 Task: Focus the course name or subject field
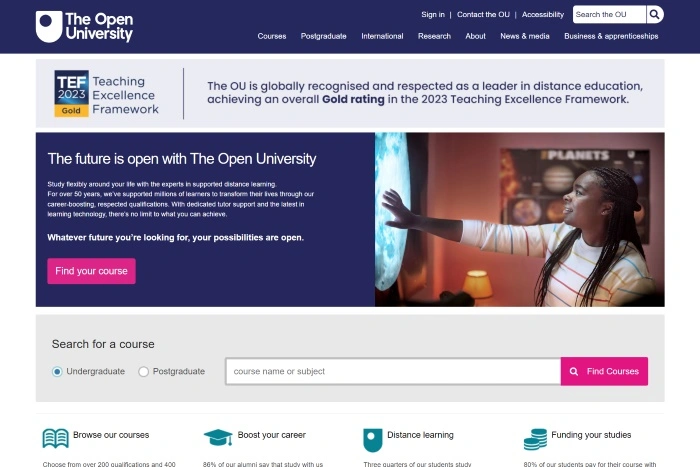pos(393,371)
